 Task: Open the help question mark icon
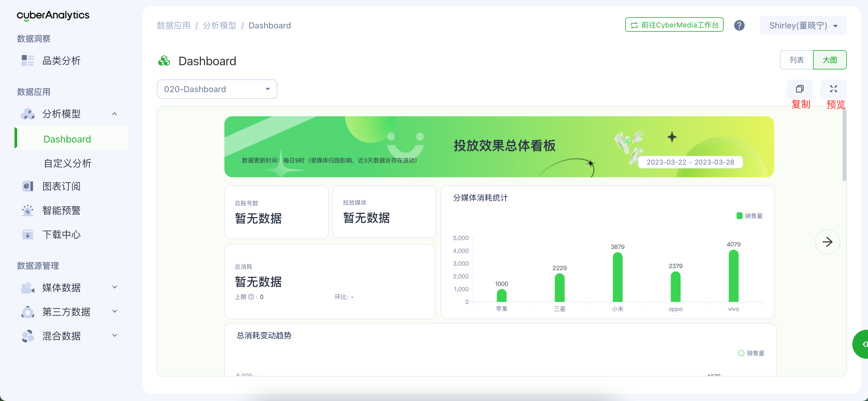tap(739, 25)
